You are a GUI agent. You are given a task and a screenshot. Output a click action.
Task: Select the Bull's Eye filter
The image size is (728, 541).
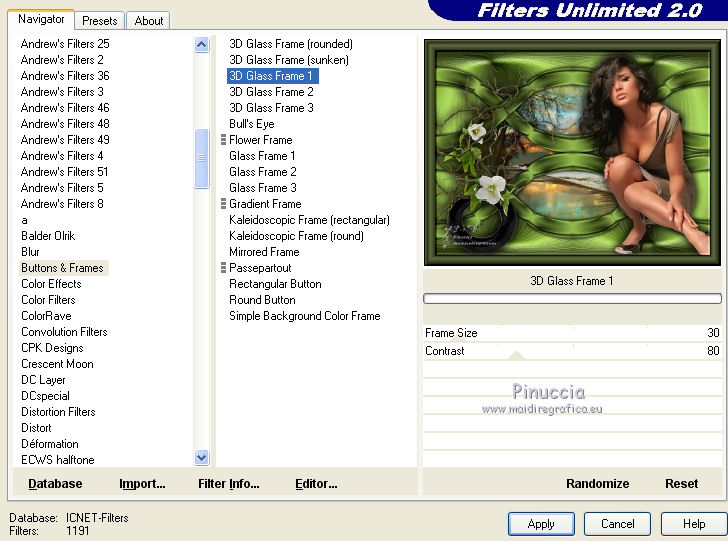pyautogui.click(x=252, y=124)
